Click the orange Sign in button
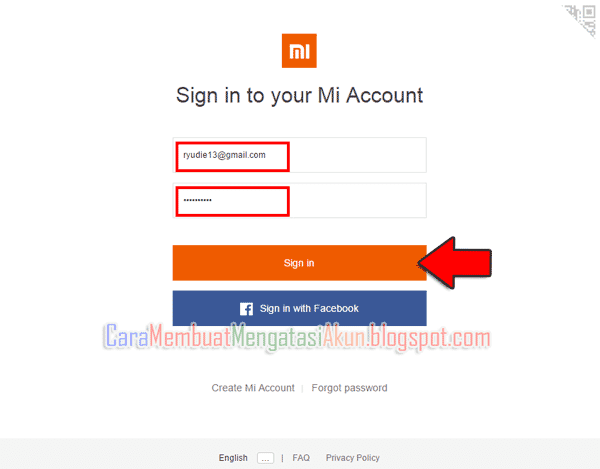This screenshot has height=469, width=600. point(300,263)
